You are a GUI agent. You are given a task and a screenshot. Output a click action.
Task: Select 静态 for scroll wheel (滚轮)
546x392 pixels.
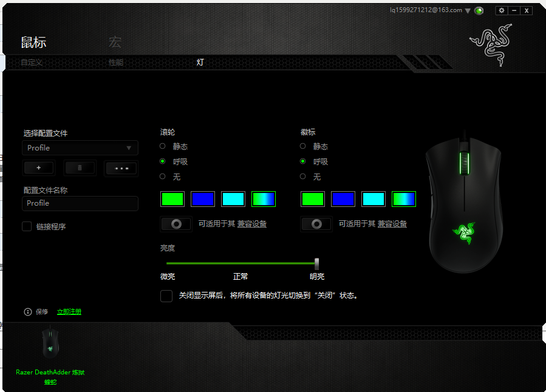pos(163,146)
